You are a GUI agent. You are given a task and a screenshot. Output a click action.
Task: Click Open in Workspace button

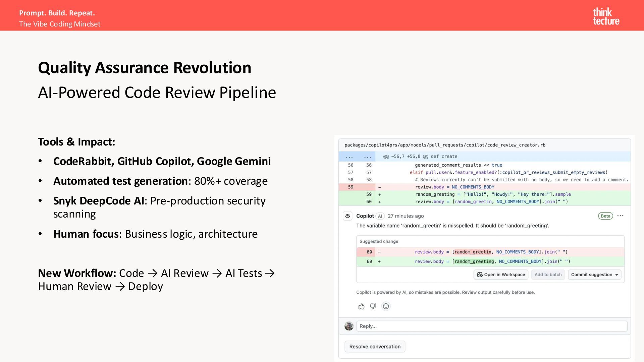[x=501, y=275]
